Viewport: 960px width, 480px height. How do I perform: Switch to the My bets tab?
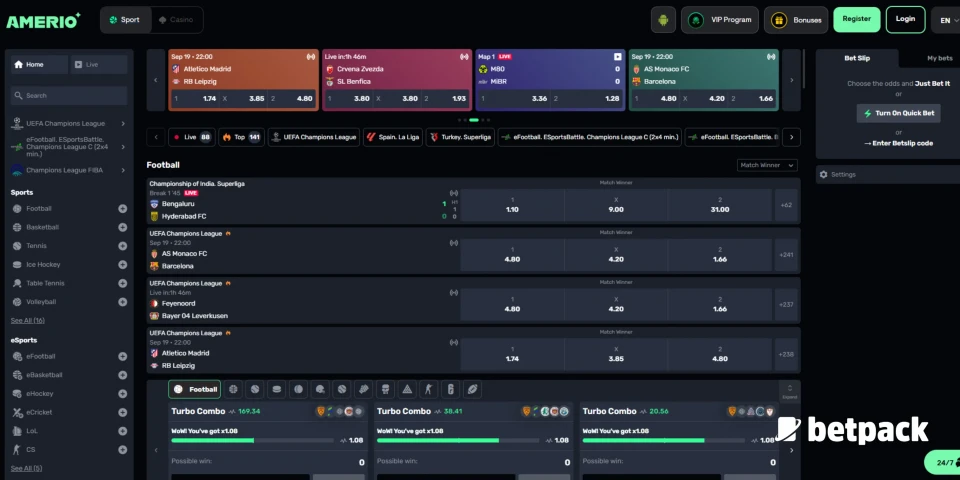pyautogui.click(x=939, y=59)
